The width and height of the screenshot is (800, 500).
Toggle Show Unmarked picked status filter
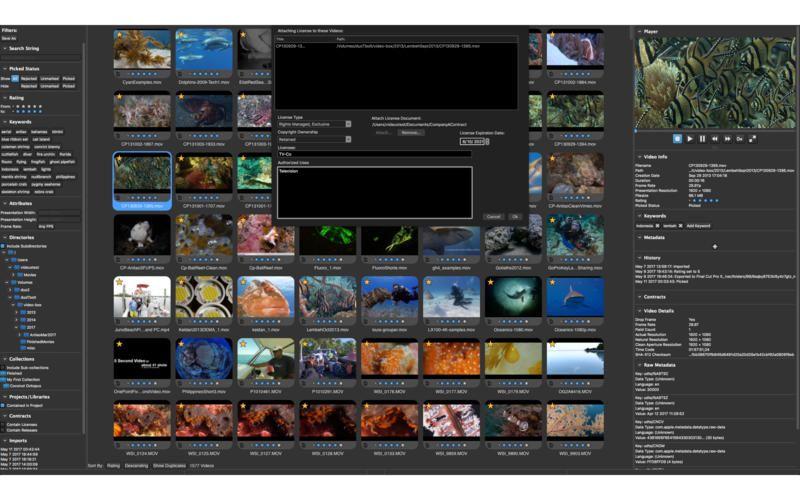(49, 79)
